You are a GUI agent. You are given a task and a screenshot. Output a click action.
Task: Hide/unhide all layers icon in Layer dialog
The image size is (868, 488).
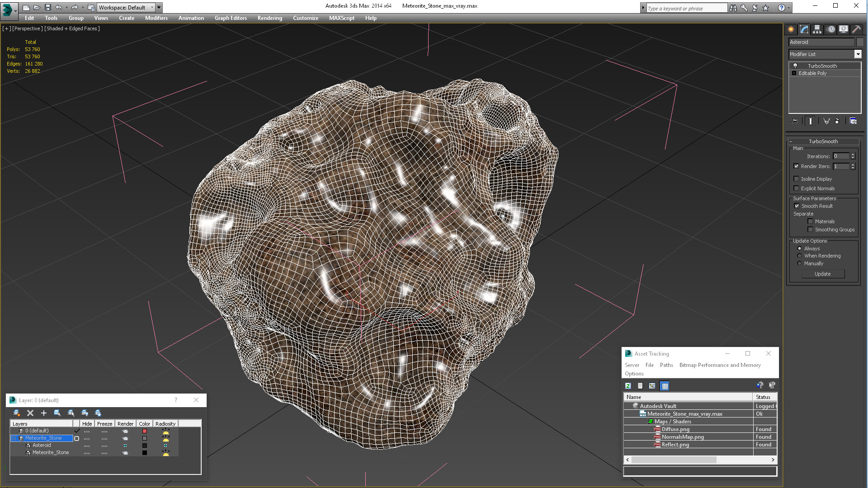point(85,413)
